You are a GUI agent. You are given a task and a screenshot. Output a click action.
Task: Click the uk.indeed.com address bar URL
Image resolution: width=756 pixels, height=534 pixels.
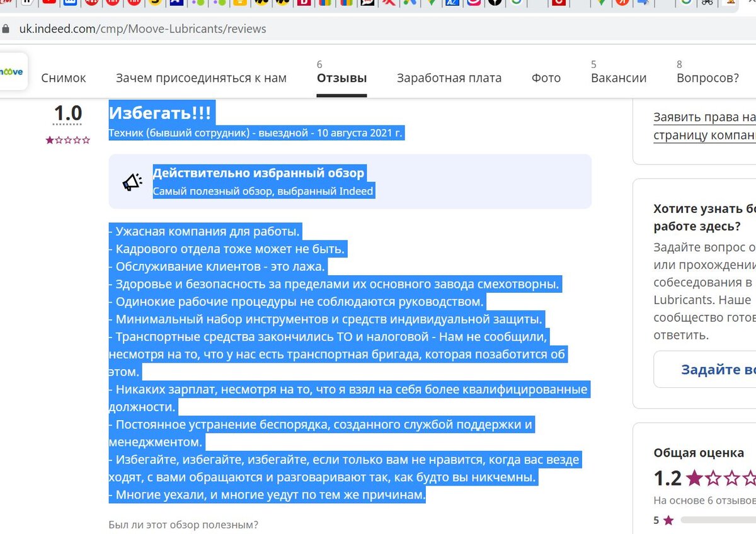[x=142, y=29]
